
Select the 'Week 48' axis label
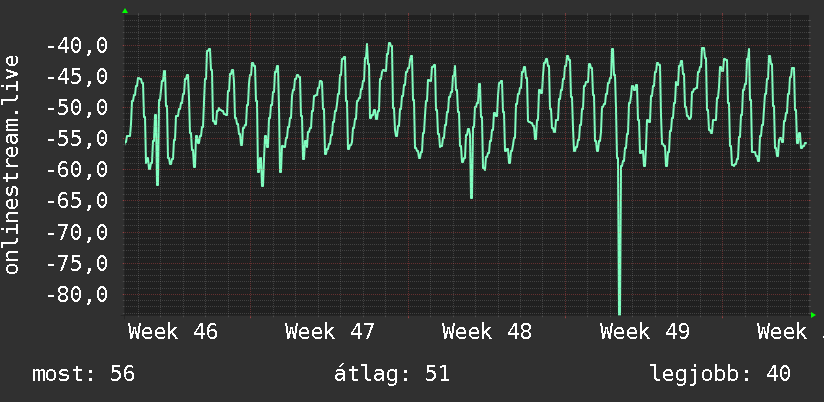click(487, 332)
